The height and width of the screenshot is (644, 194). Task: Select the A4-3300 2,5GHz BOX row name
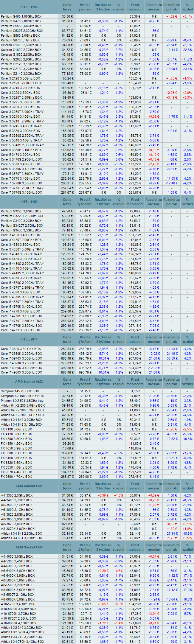(x=17, y=495)
